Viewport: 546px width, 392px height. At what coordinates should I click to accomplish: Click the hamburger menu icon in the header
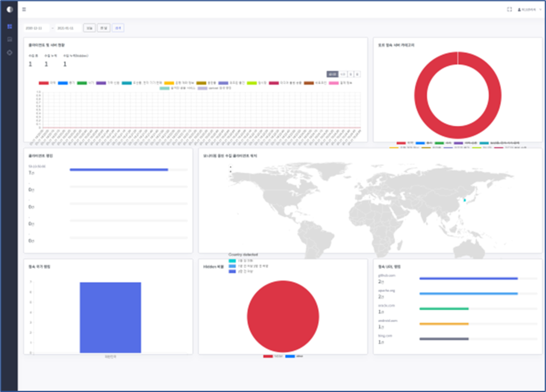pos(24,9)
